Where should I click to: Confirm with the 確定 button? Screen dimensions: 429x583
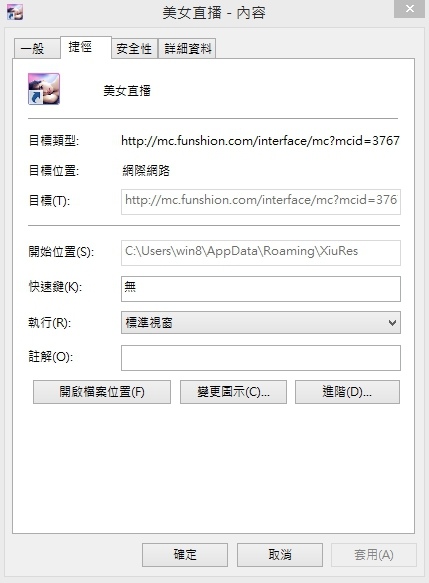point(185,555)
